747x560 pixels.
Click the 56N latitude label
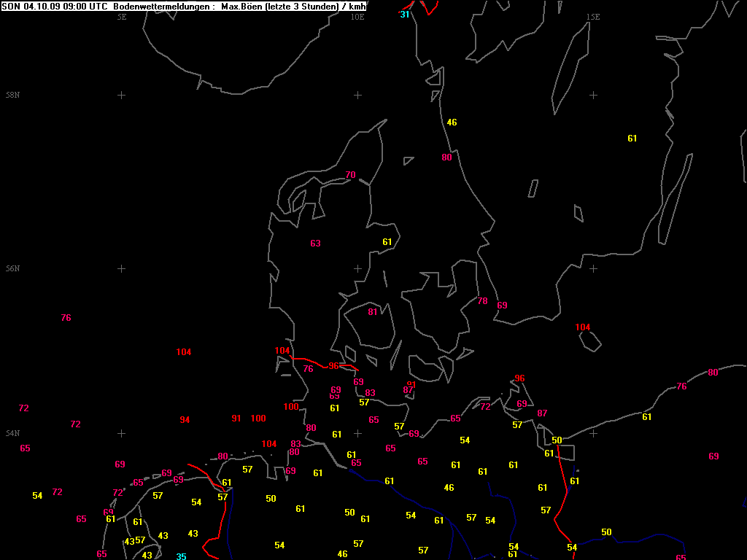coord(12,268)
